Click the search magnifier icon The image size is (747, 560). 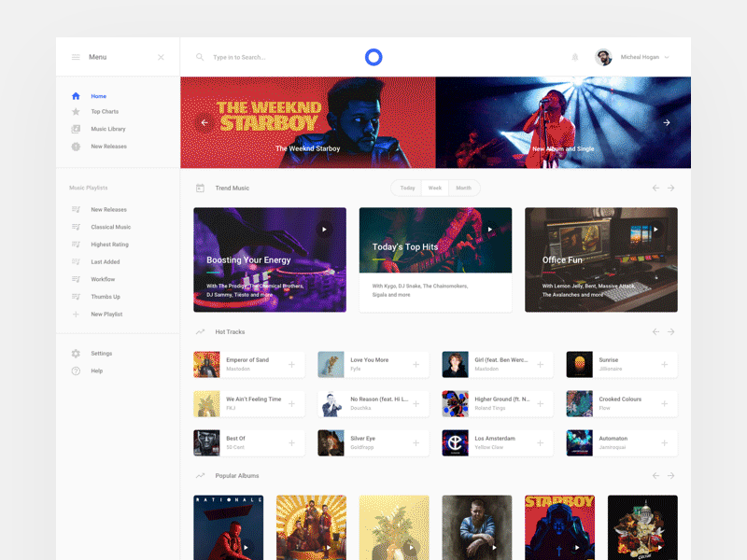click(200, 57)
